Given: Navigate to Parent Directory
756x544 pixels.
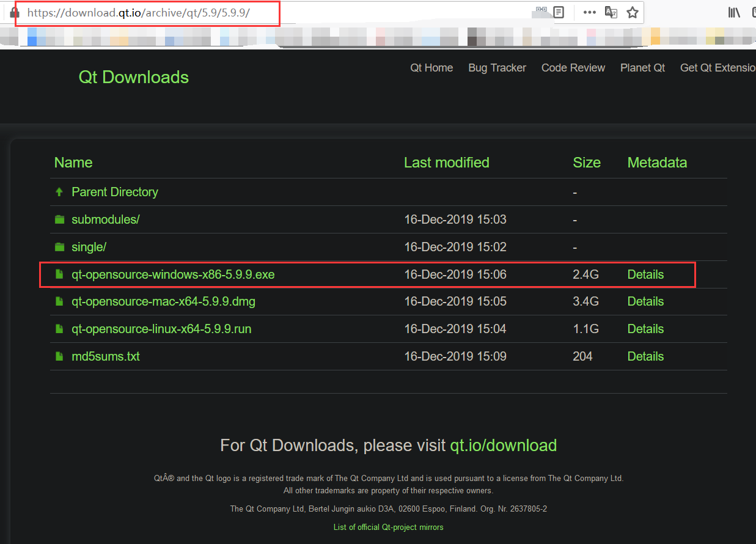Looking at the screenshot, I should pyautogui.click(x=115, y=191).
